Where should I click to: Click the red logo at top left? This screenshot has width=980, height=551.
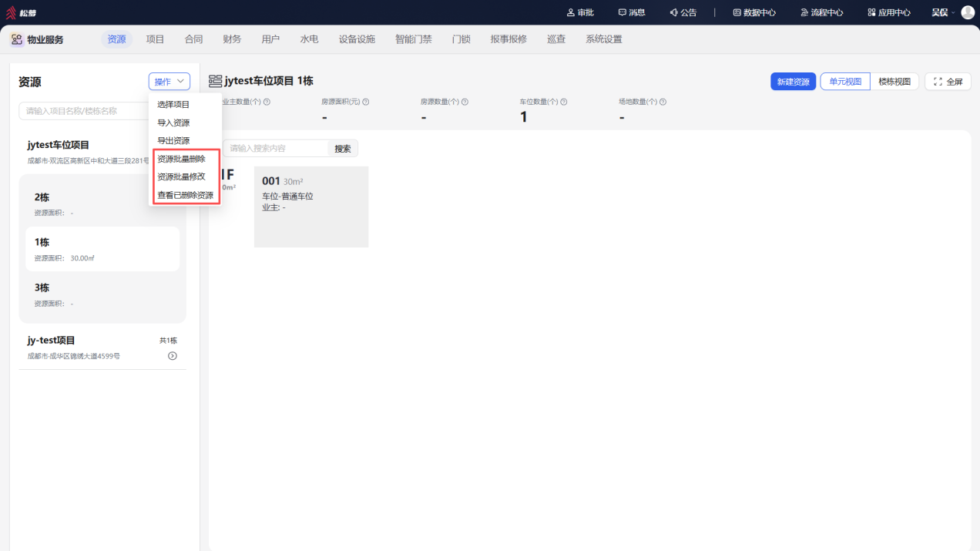[11, 12]
